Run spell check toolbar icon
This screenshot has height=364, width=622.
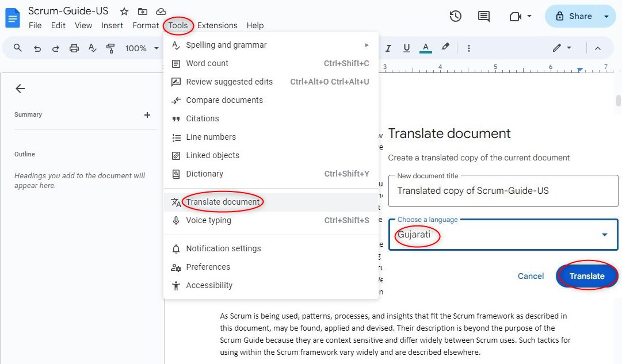point(92,48)
